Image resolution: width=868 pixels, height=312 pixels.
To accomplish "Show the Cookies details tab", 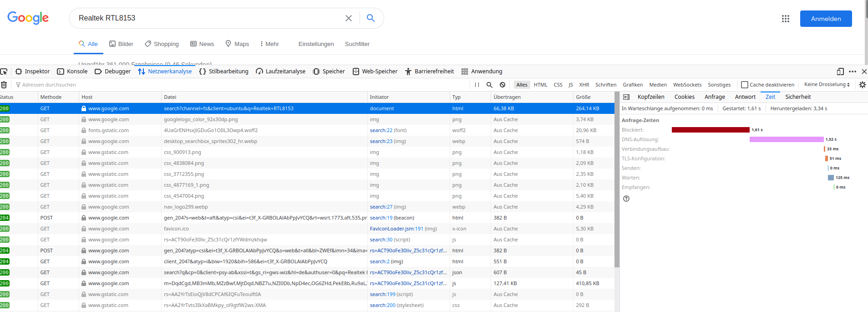I will pos(685,97).
